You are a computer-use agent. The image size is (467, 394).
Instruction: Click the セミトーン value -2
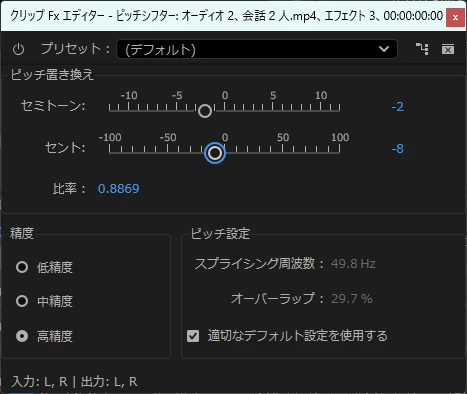coord(397,107)
